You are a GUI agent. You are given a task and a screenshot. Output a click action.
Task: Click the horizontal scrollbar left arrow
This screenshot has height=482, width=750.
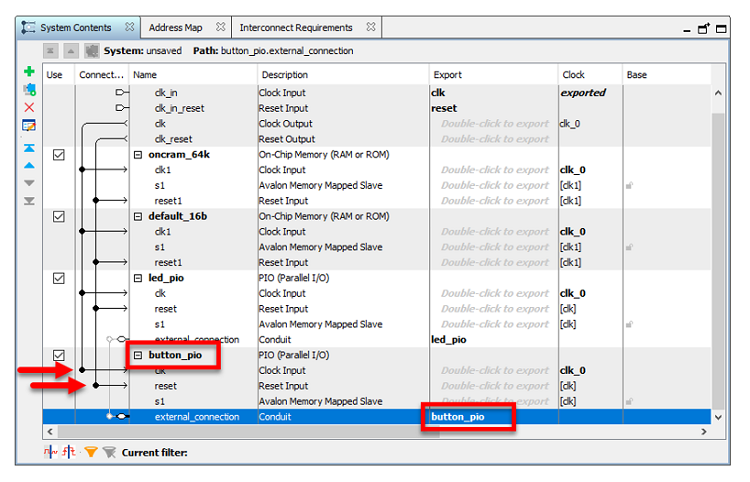tap(50, 432)
